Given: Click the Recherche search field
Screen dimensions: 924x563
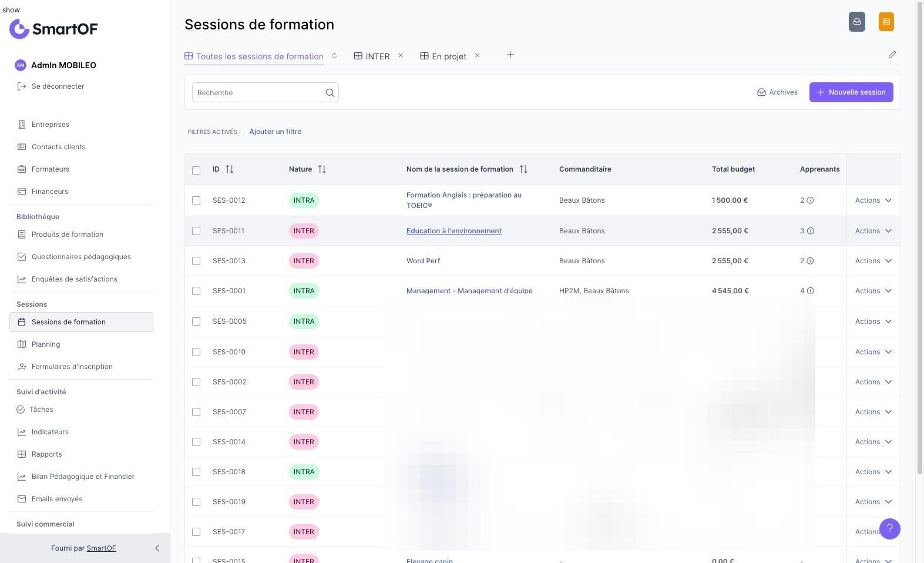Looking at the screenshot, I should (266, 93).
